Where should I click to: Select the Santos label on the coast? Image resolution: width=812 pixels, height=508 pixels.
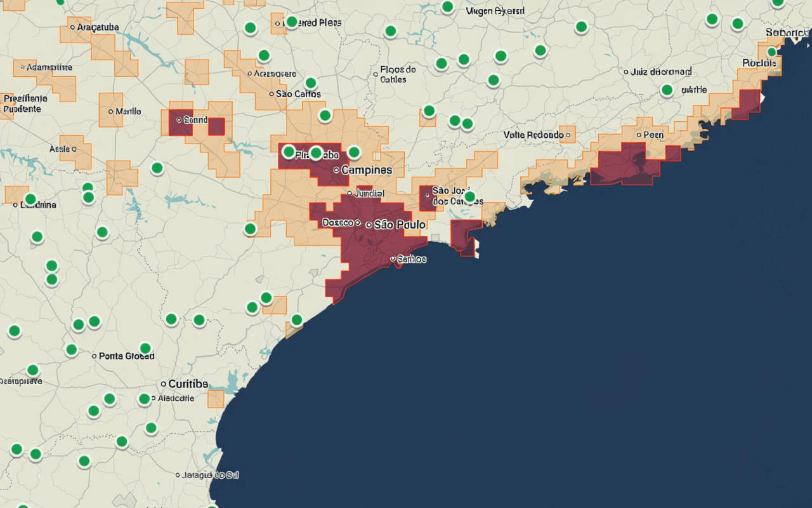[412, 259]
